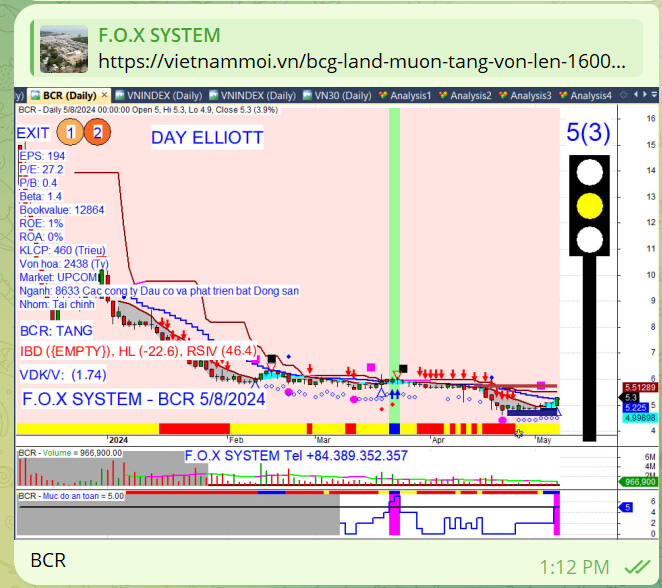Switch to the first VNINDEX (Daily) tab
Screen dimensions: 662x588
[159, 96]
